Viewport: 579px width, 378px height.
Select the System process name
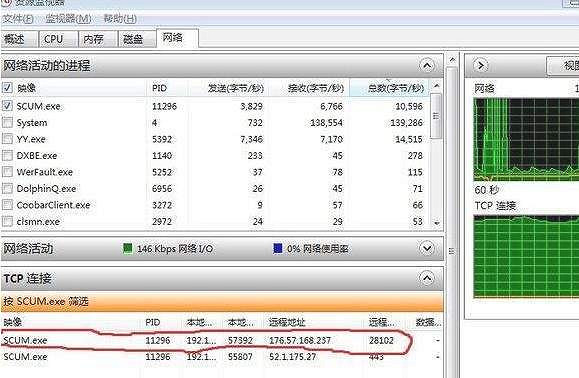coord(32,123)
